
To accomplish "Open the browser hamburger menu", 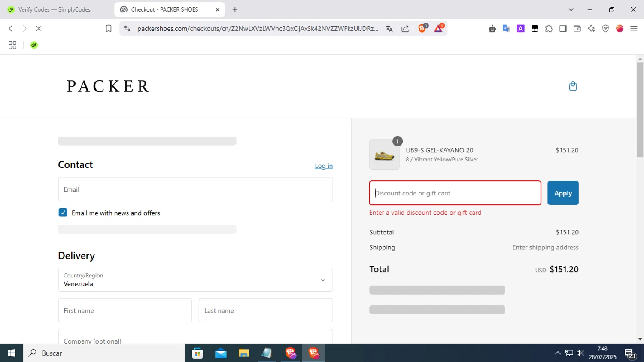I will click(x=634, y=29).
